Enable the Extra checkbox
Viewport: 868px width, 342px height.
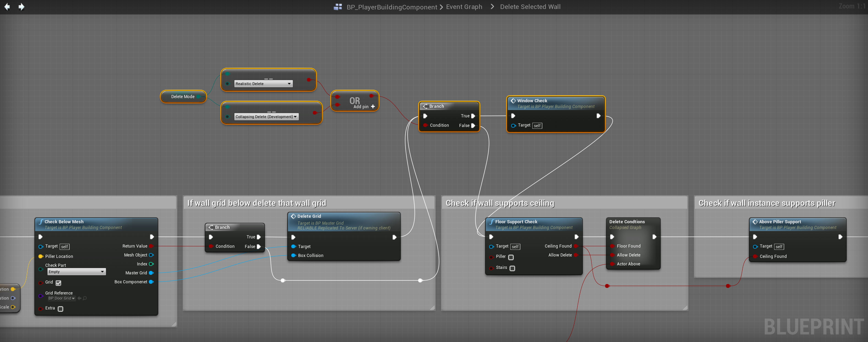click(x=61, y=309)
